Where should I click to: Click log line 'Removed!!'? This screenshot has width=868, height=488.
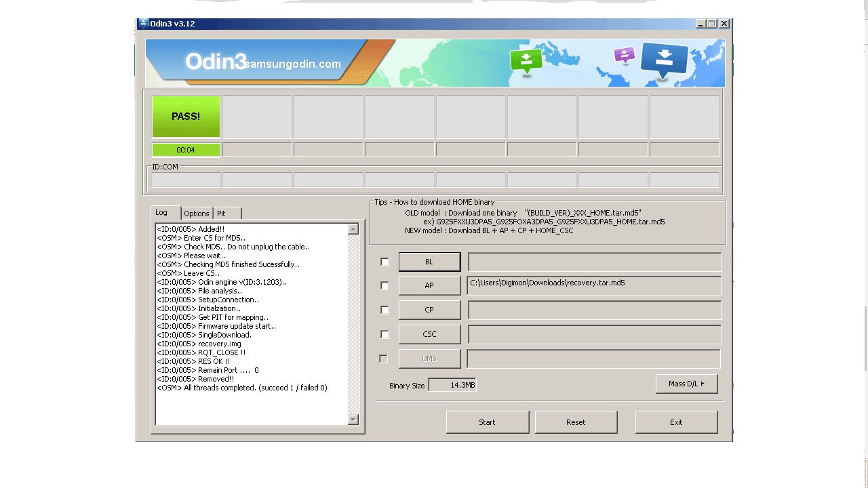196,379
